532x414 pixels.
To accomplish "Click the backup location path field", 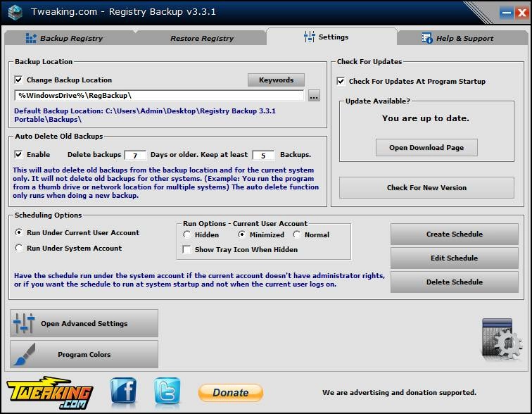I will [x=159, y=95].
